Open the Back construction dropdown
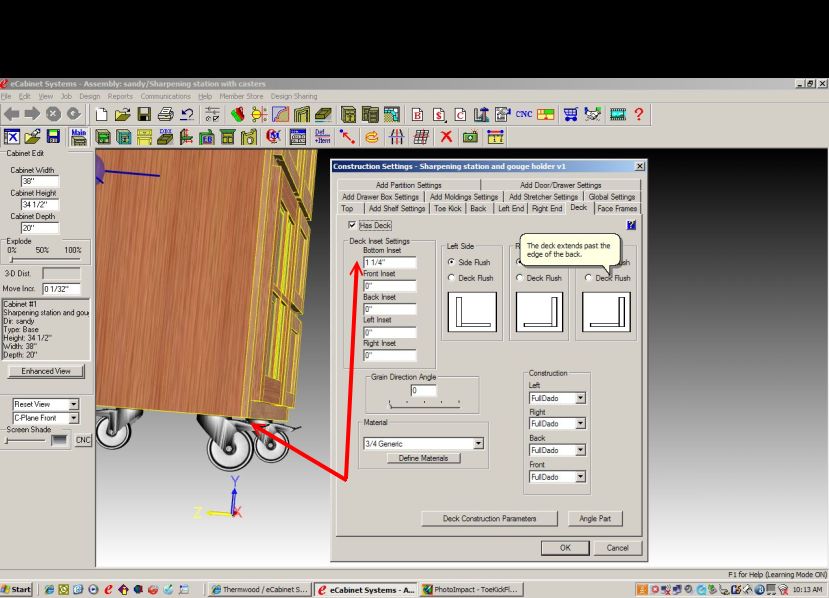 point(581,450)
